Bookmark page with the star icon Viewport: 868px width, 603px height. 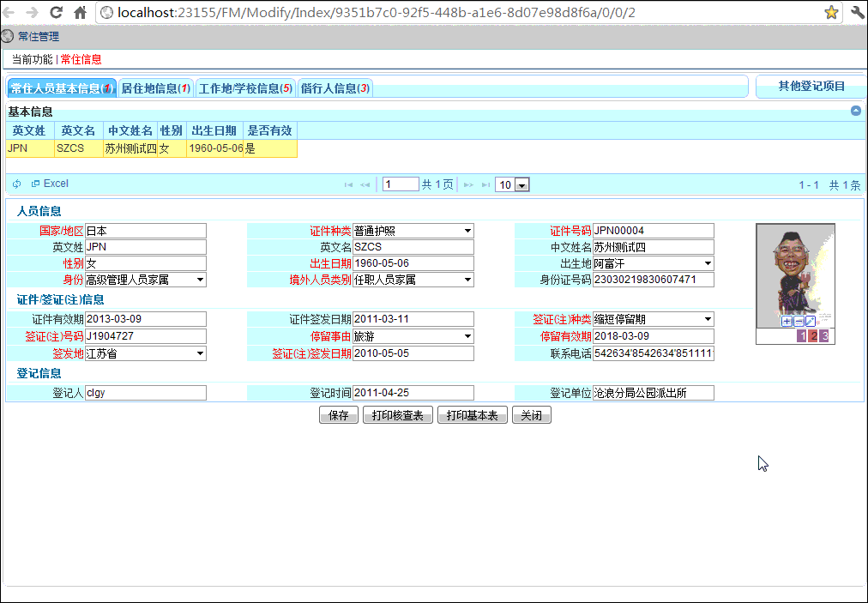(x=831, y=12)
